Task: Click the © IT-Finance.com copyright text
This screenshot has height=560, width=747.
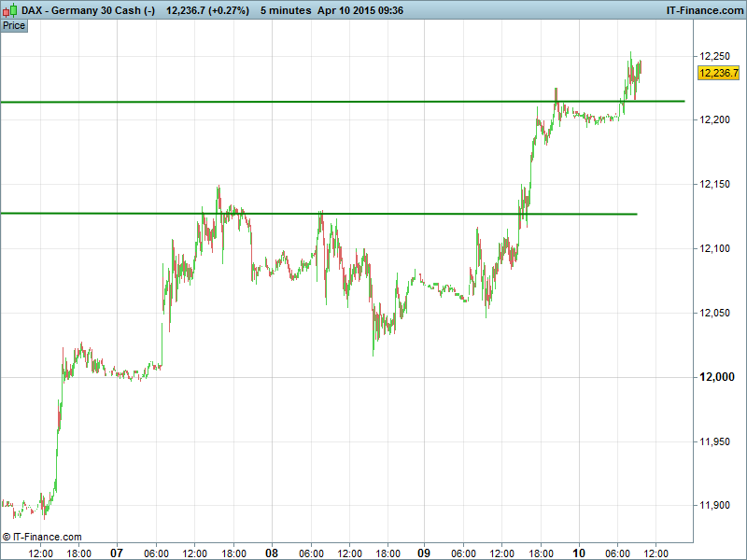Action: (x=42, y=537)
